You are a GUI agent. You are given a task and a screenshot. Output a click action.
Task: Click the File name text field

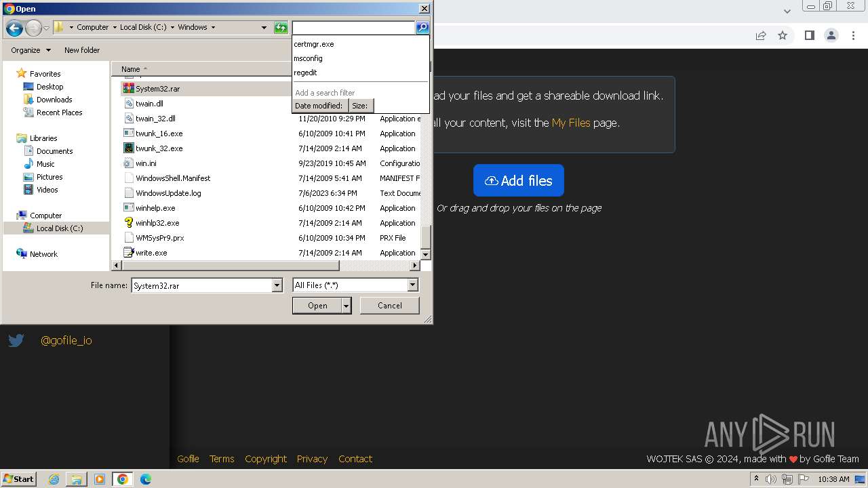[x=201, y=286]
